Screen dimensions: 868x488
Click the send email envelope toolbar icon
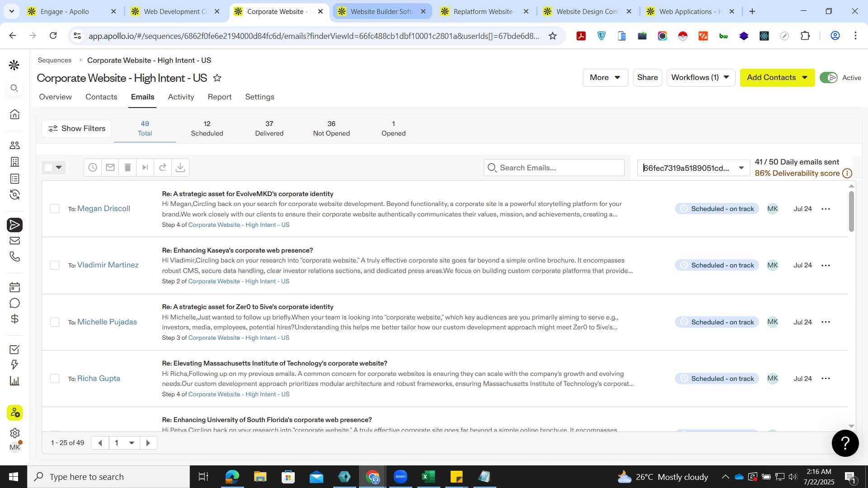(x=110, y=168)
